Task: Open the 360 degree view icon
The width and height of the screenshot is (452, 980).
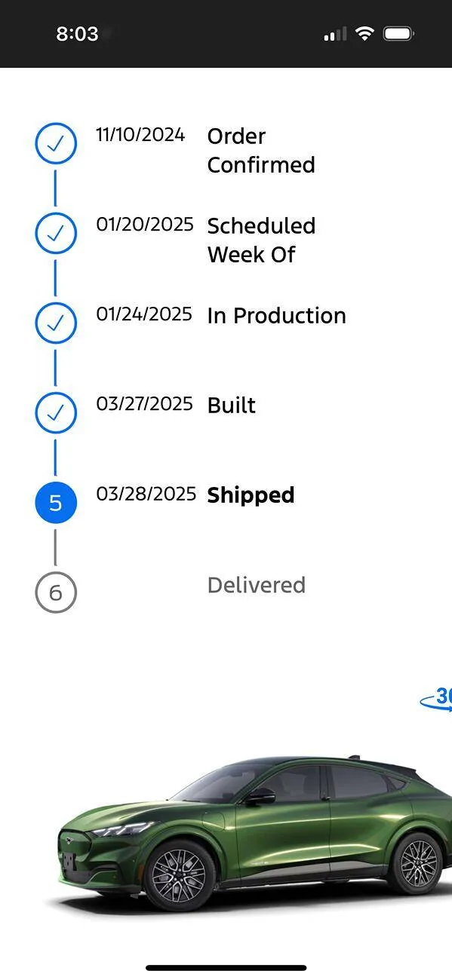Action: [x=436, y=699]
